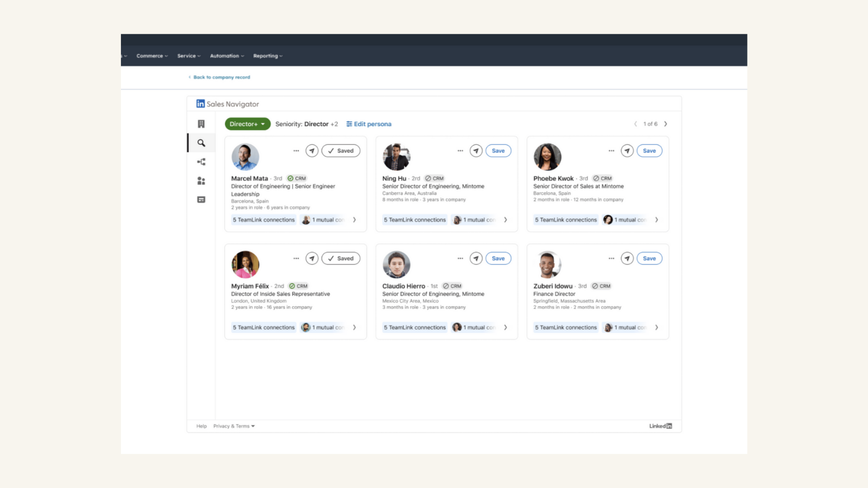Open the company buildings icon in the sidebar

point(201,124)
